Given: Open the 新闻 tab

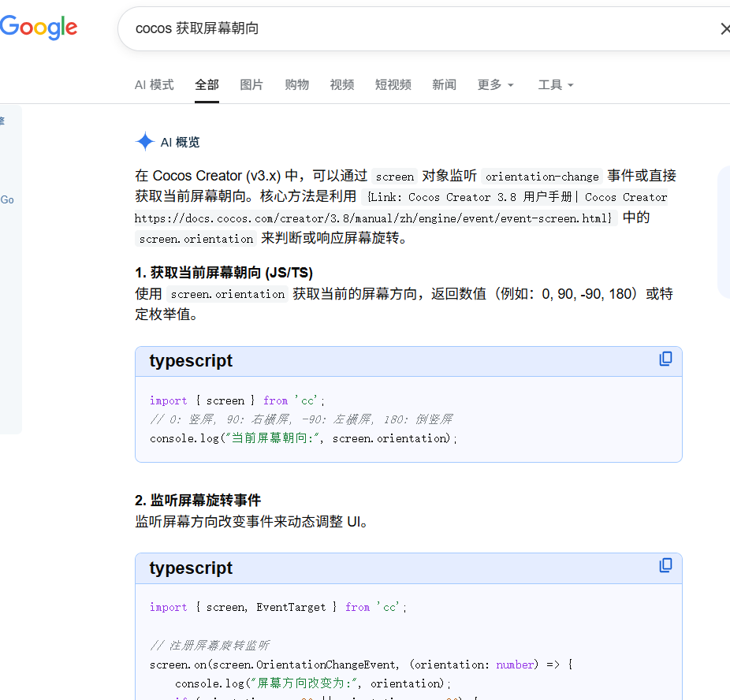Looking at the screenshot, I should 444,85.
